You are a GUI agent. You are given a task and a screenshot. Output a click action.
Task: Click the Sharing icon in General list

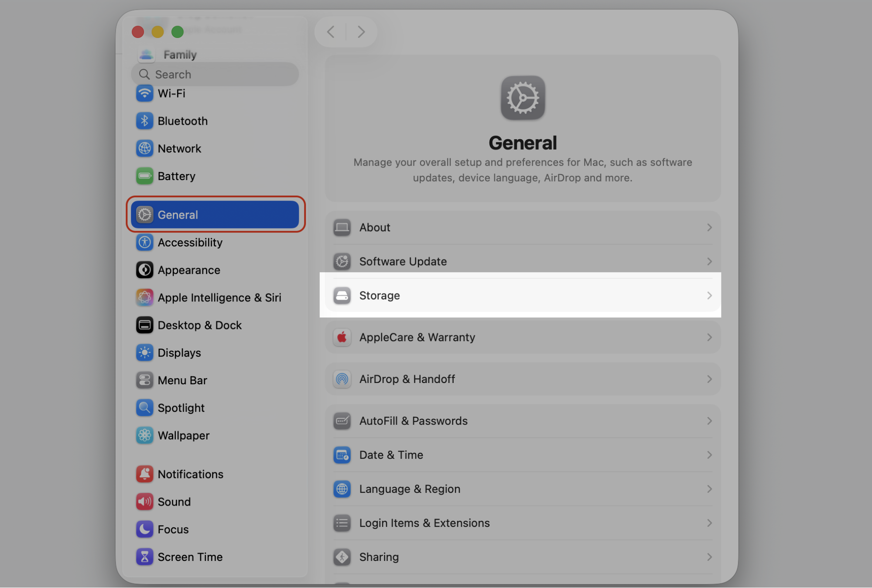[342, 557]
